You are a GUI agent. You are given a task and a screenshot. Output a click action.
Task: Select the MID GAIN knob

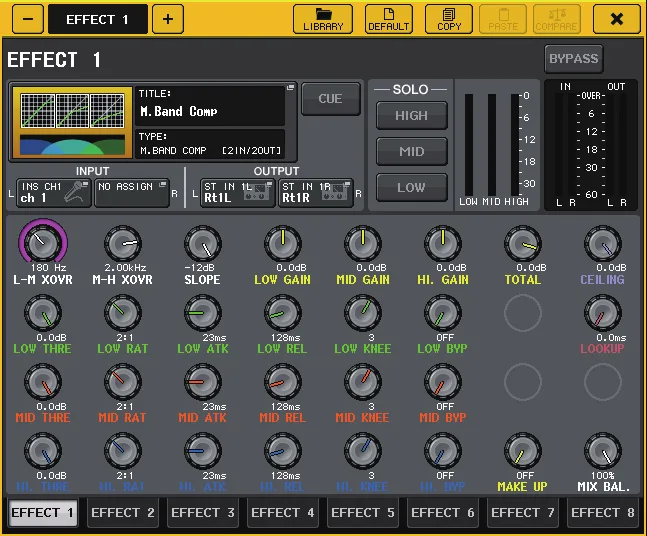[x=363, y=243]
